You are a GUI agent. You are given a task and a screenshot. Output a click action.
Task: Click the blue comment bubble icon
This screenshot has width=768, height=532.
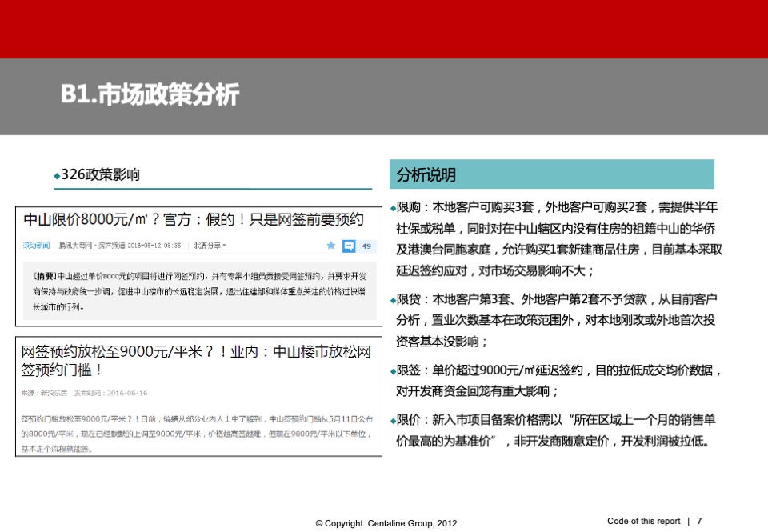point(347,246)
